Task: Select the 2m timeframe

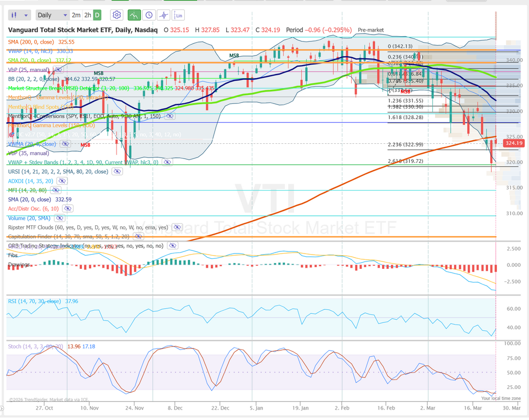Action: (x=76, y=15)
